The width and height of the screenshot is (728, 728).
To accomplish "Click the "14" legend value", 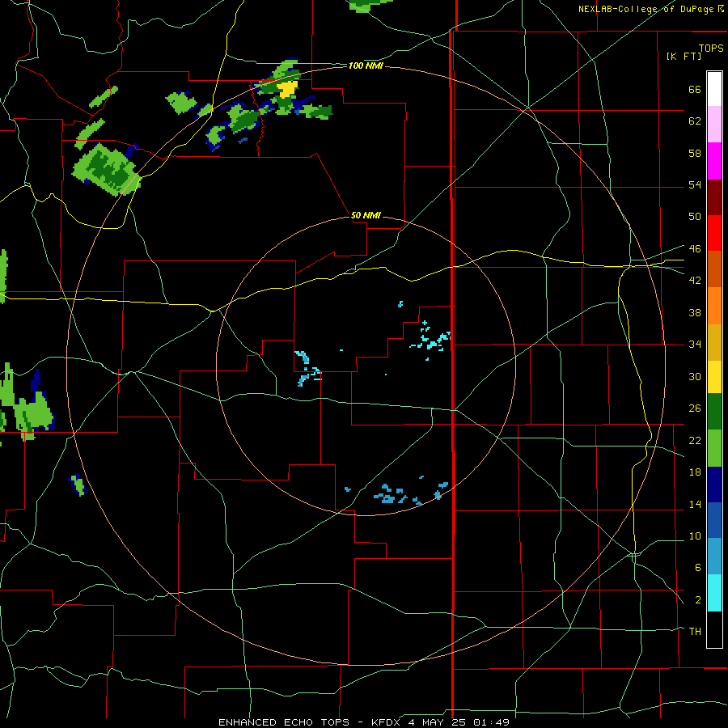I will 695,504.
